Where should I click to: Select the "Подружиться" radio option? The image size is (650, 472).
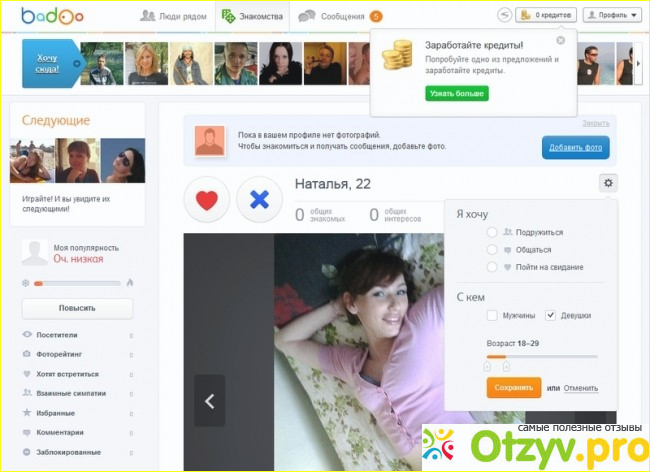(492, 231)
